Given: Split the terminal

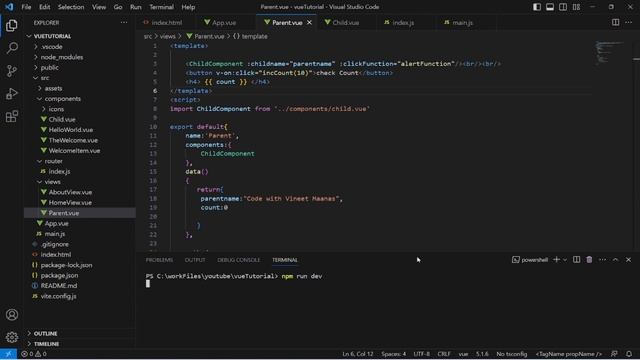Looking at the screenshot, I should pos(576,260).
